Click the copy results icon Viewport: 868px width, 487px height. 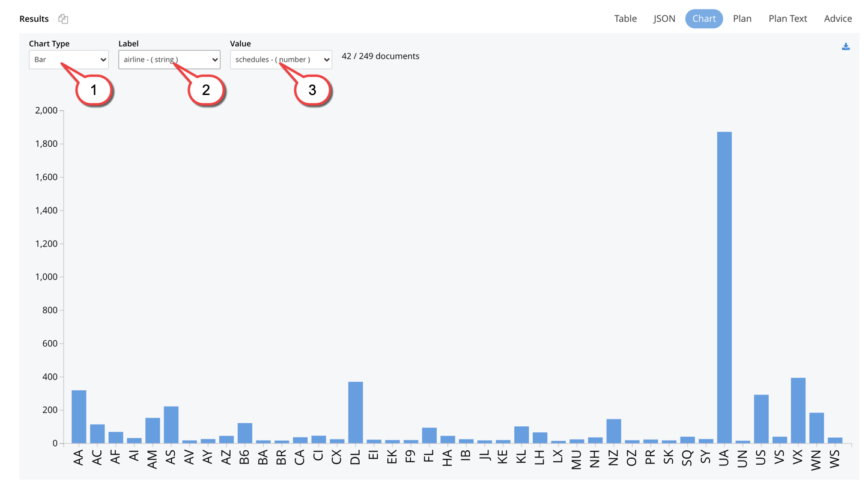(x=63, y=19)
